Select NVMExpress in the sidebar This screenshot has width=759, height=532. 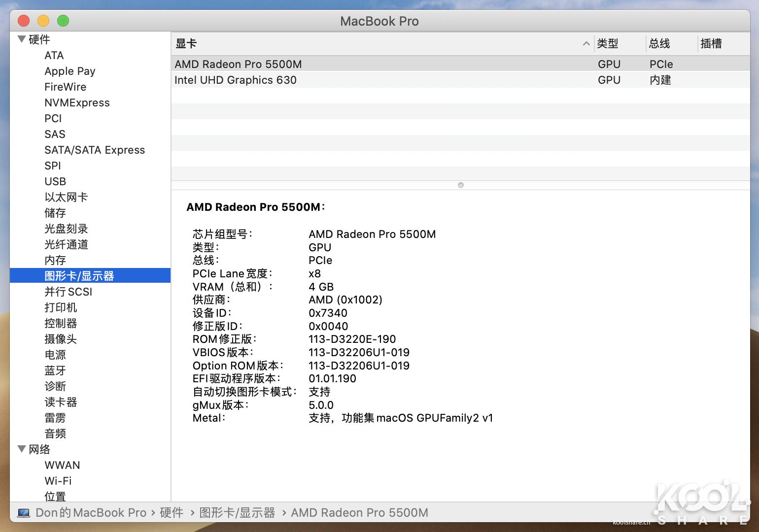77,102
